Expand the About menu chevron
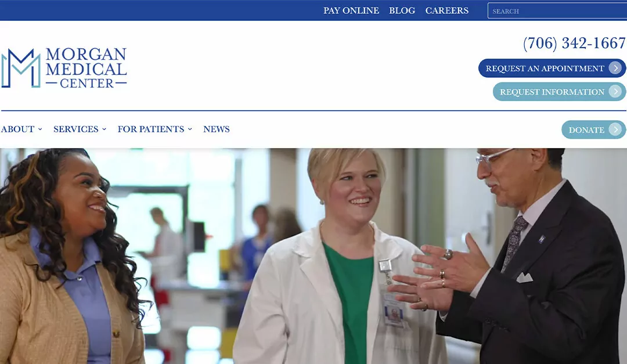Screen dimensions: 627x364 pos(40,129)
